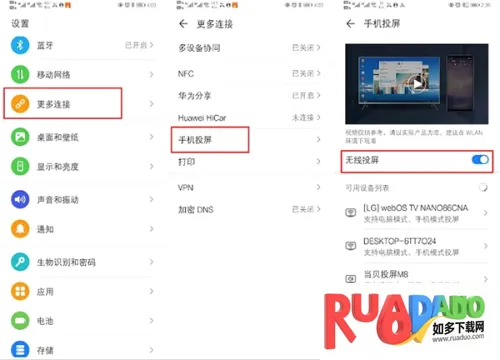Open the VPN settings

(249, 187)
